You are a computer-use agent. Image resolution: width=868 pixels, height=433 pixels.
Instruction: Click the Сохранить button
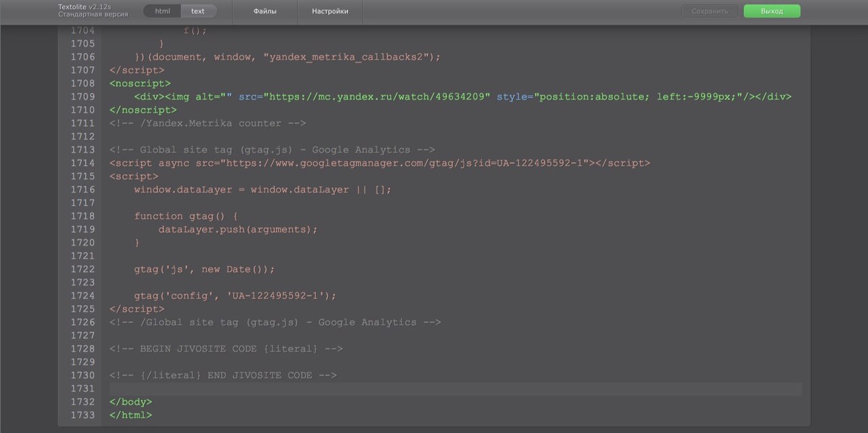[x=710, y=11]
